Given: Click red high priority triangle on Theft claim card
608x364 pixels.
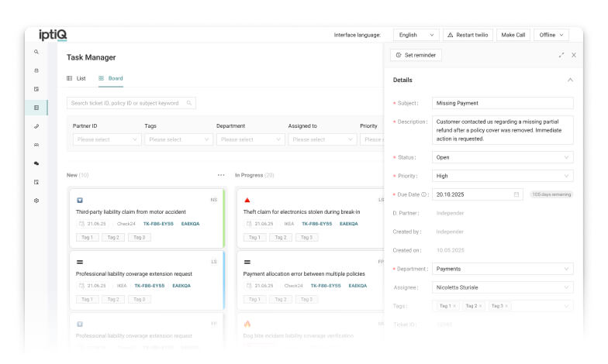Looking at the screenshot, I should (x=247, y=200).
